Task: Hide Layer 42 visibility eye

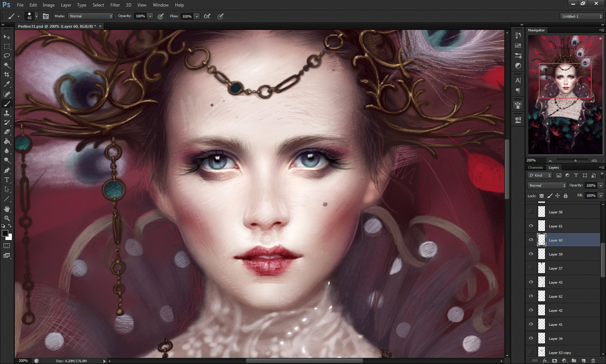Action: 531,310
